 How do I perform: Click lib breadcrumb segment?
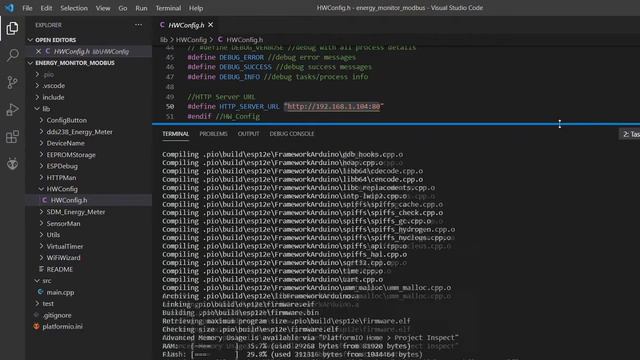coord(164,40)
